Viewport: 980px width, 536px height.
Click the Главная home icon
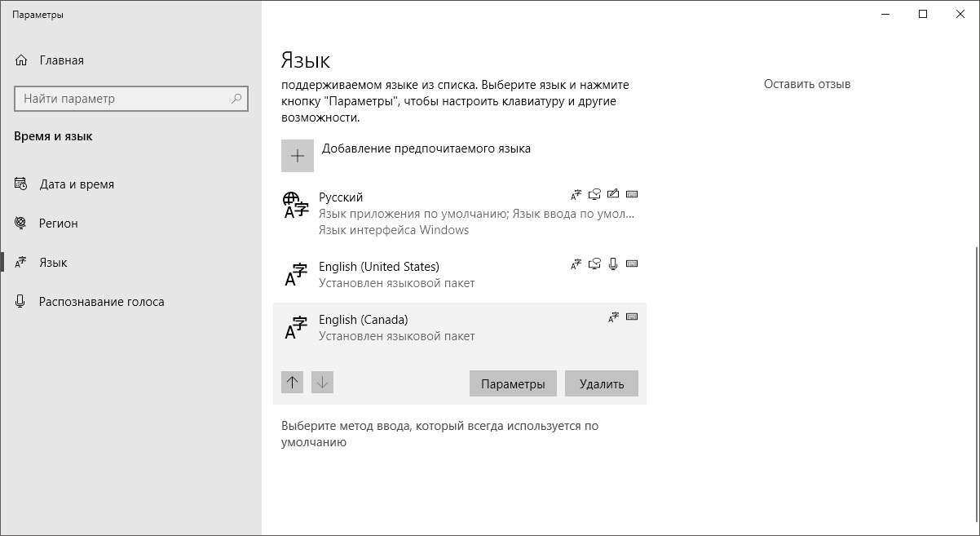22,60
